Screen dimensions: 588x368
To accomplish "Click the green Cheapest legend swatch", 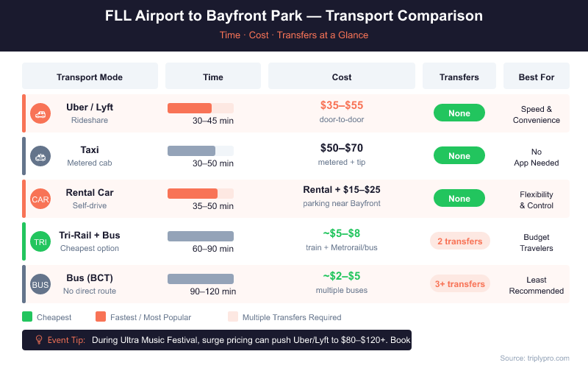I will 28,317.
